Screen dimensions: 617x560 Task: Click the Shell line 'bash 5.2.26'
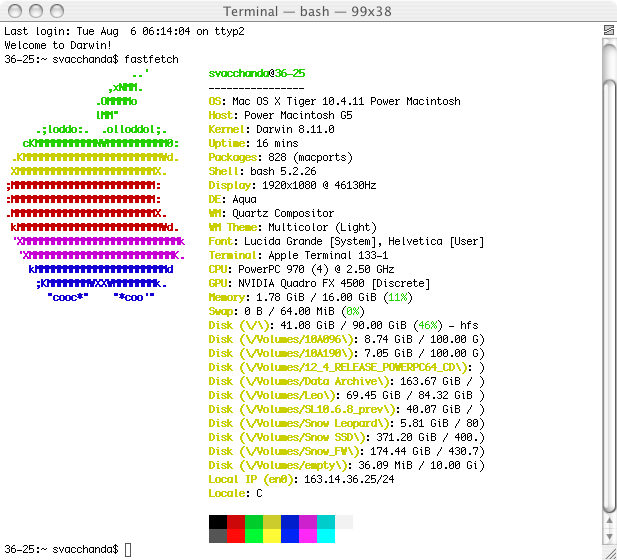click(x=262, y=171)
